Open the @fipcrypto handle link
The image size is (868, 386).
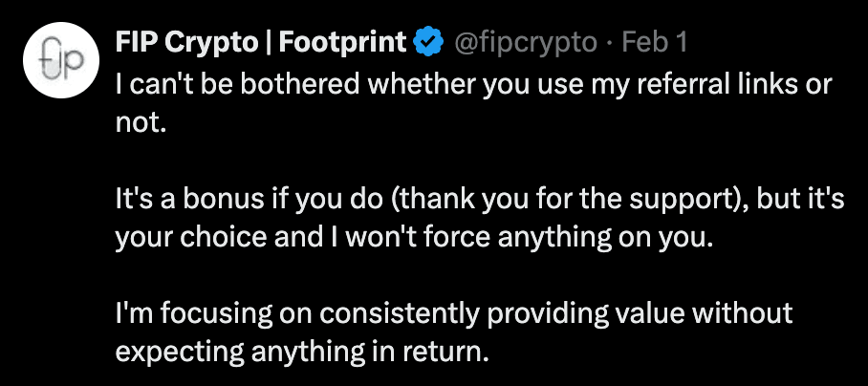(526, 43)
